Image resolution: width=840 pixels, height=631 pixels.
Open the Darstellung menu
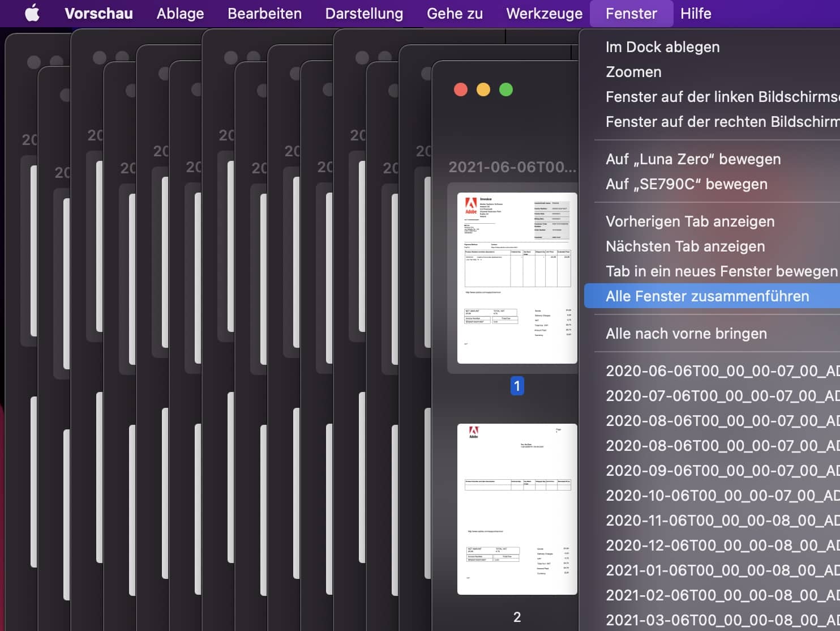click(x=364, y=13)
